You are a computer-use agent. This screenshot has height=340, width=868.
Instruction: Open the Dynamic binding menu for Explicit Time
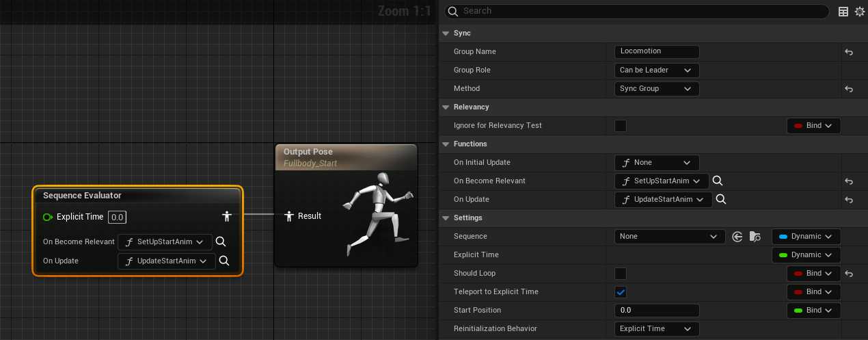coord(806,255)
